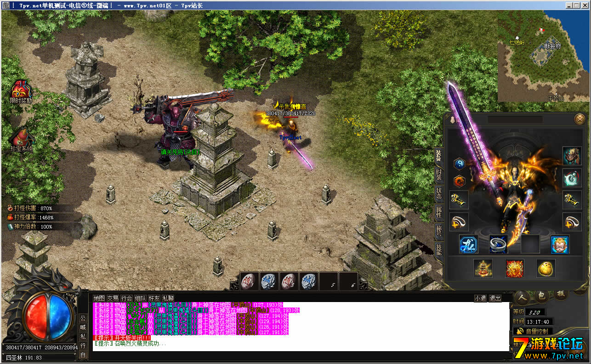This screenshot has height=364, width=591.
Task: Click empty hotbar slot 6
Action: coord(349,281)
